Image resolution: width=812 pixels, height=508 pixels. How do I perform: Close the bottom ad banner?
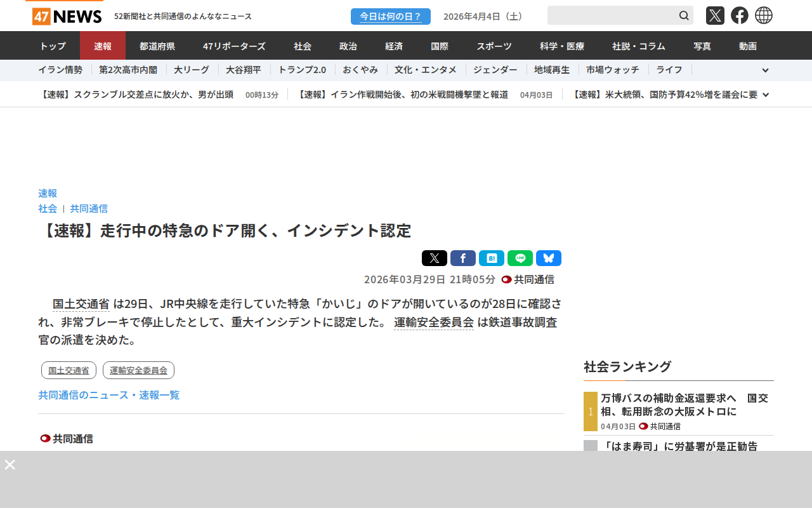click(10, 465)
